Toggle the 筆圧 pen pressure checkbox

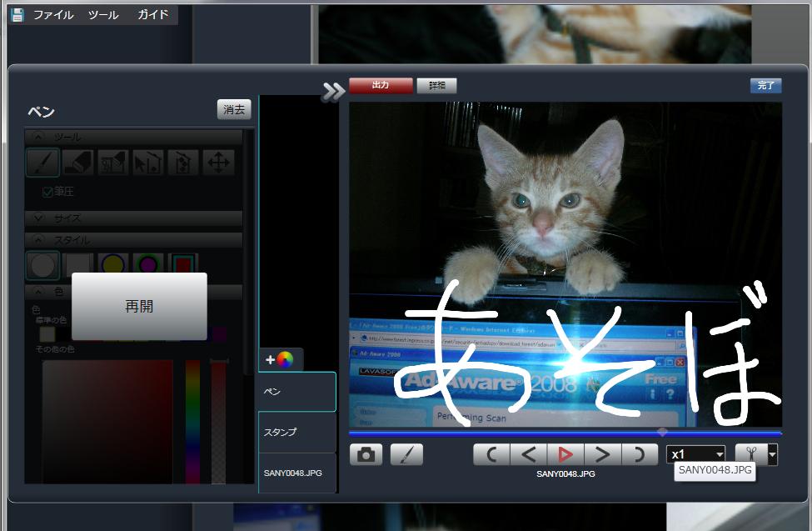click(x=47, y=193)
